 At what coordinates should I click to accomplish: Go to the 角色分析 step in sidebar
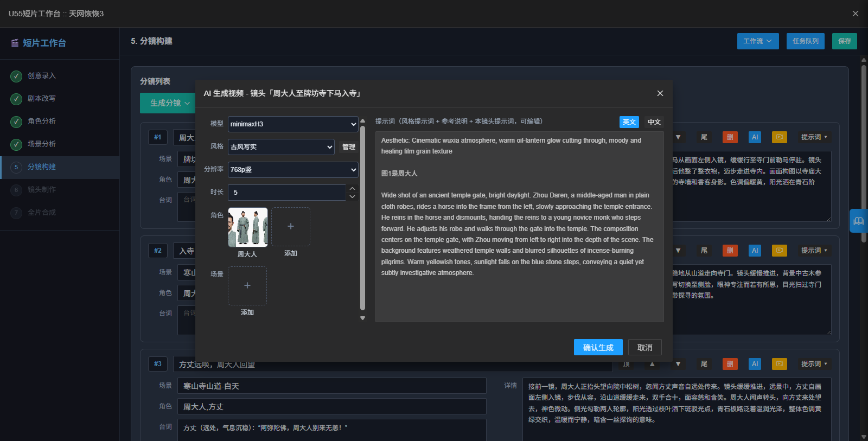pyautogui.click(x=42, y=121)
